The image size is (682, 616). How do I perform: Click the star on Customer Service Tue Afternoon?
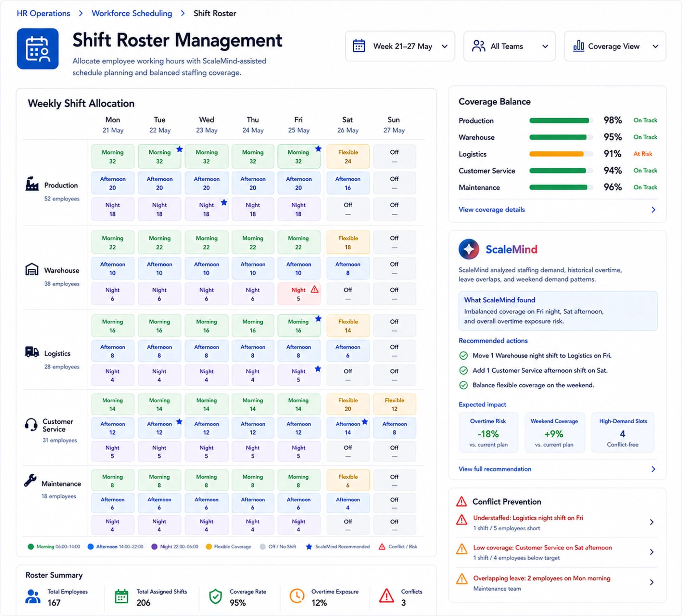(x=179, y=421)
